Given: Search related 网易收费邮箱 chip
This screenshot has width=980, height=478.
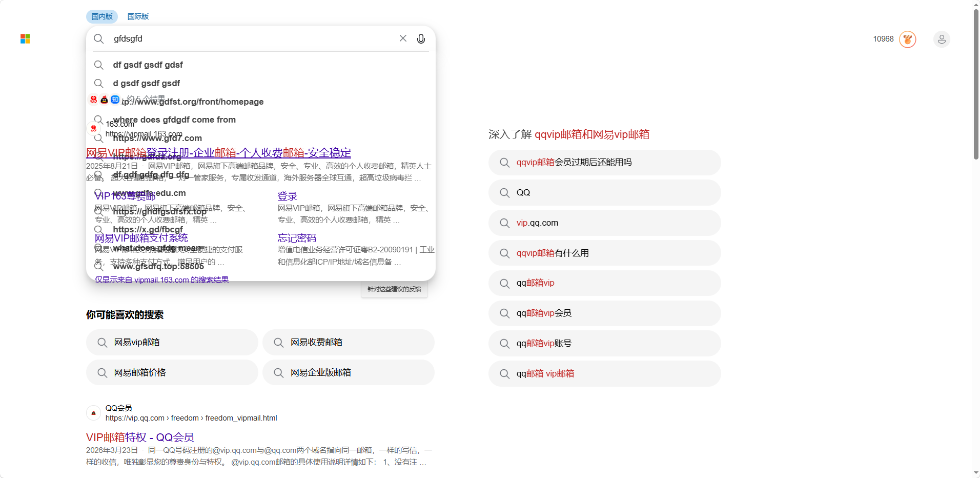Looking at the screenshot, I should (349, 342).
